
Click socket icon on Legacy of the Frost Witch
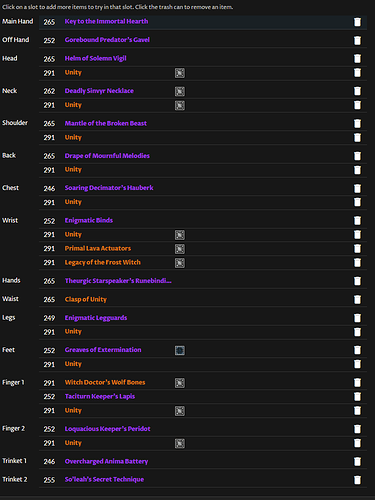coord(180,263)
